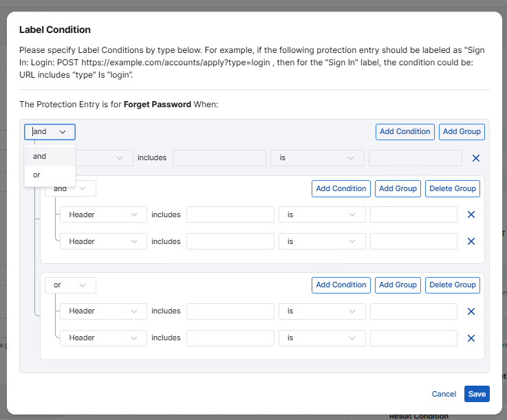
Task: Click top-level Add Group button
Action: pyautogui.click(x=461, y=131)
